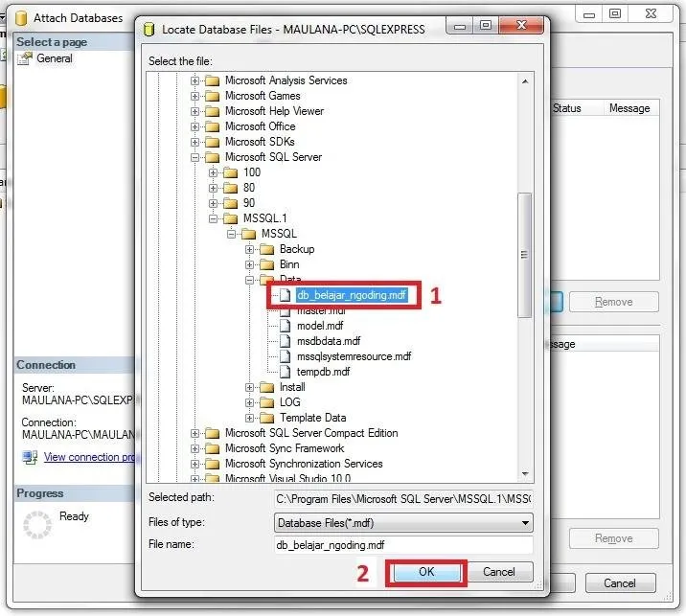Image resolution: width=686 pixels, height=616 pixels.
Task: Select mssqlsystemresource.mdf file
Action: coord(354,356)
